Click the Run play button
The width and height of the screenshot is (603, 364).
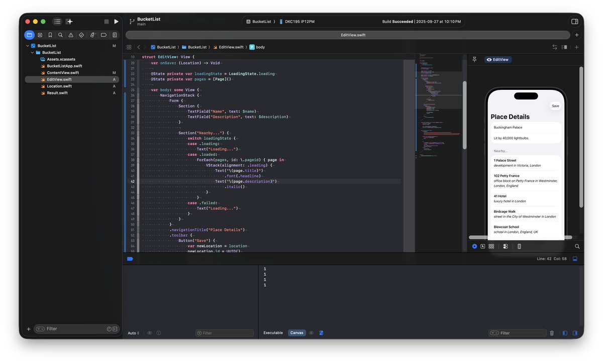[x=116, y=22]
